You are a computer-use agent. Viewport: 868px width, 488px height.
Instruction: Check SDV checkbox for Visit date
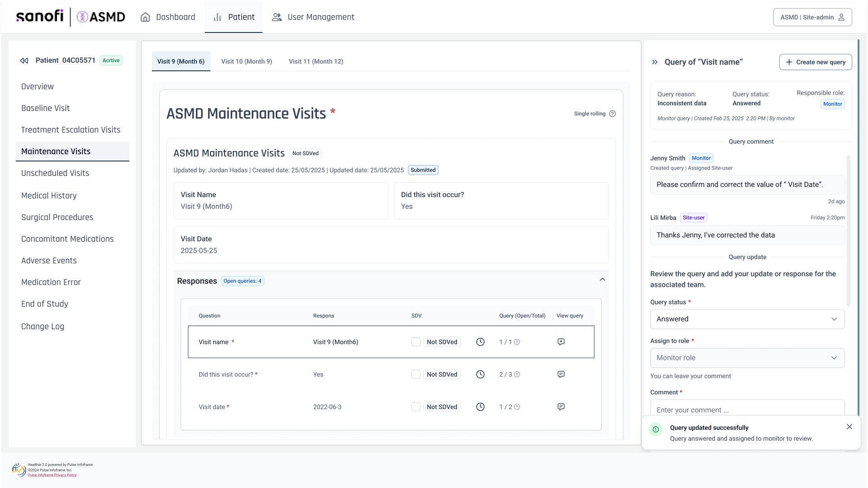(x=416, y=407)
